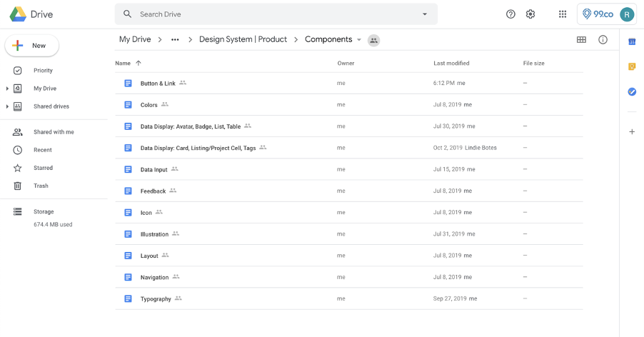644x337 pixels.
Task: Open the Google apps grid icon
Action: (563, 14)
